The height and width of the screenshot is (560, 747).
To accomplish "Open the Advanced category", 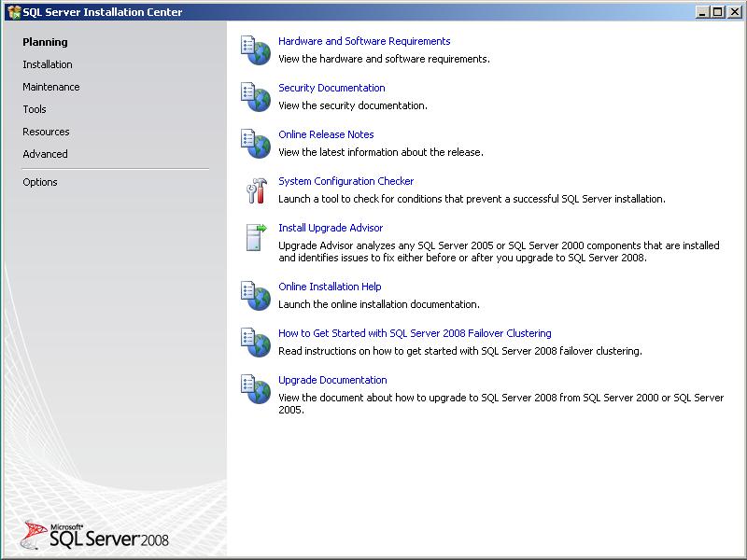I will [45, 154].
